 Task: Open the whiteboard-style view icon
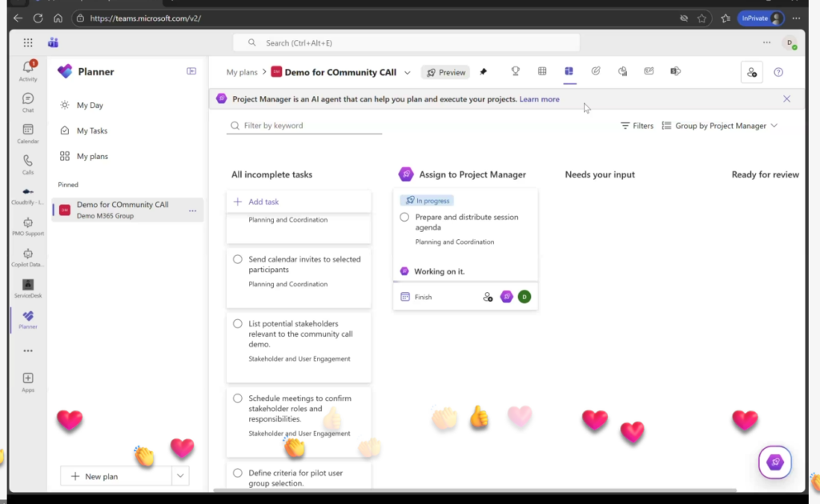click(649, 71)
